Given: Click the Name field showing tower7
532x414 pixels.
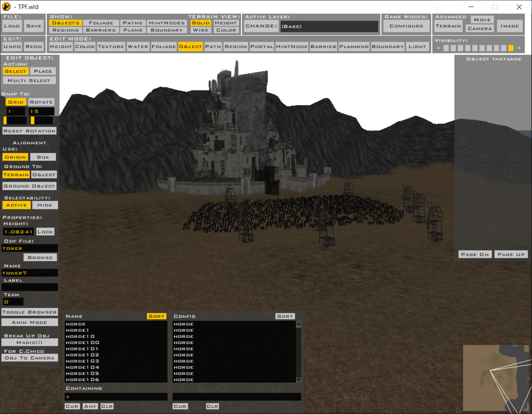Looking at the screenshot, I should 30,273.
